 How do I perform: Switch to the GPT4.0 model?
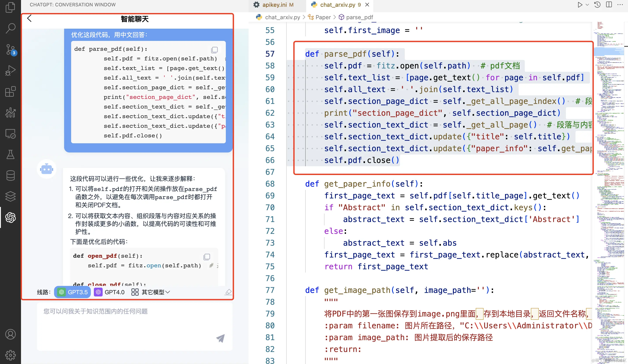pyautogui.click(x=109, y=292)
